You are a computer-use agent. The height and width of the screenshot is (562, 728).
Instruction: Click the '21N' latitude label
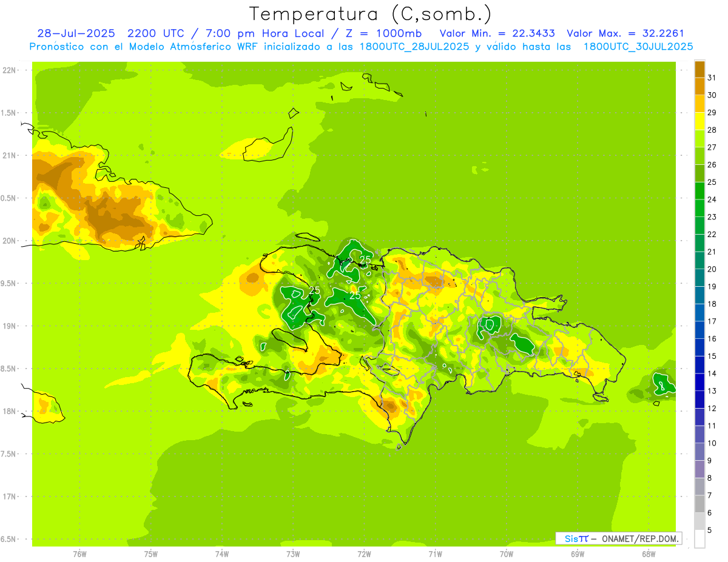[x=9, y=155]
